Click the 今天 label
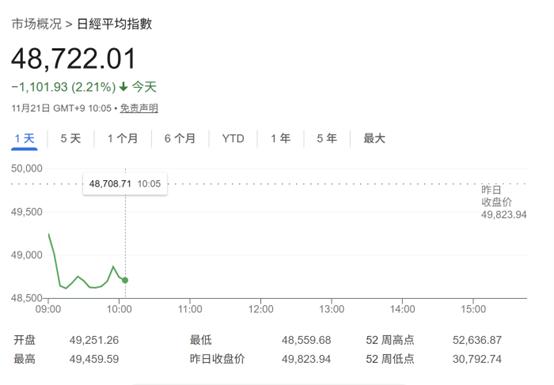Image resolution: width=554 pixels, height=385 pixels. (145, 87)
